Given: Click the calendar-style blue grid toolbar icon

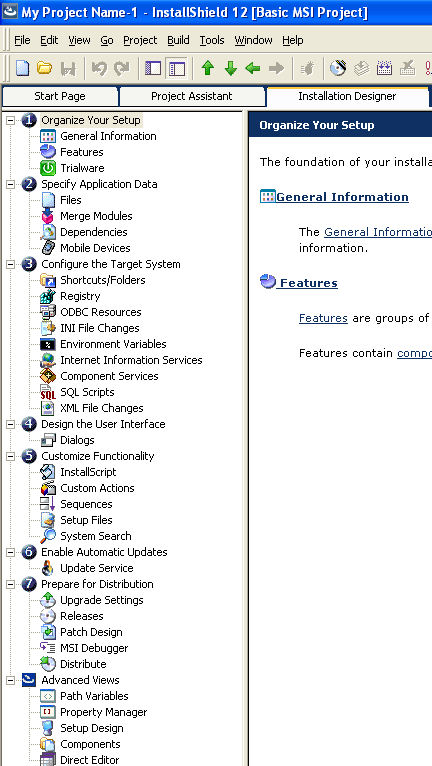Looking at the screenshot, I should (x=385, y=68).
